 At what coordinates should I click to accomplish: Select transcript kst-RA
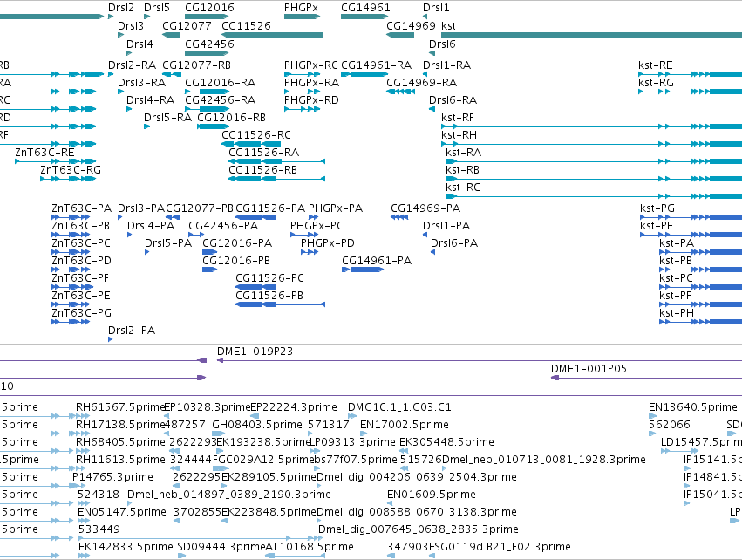463,153
